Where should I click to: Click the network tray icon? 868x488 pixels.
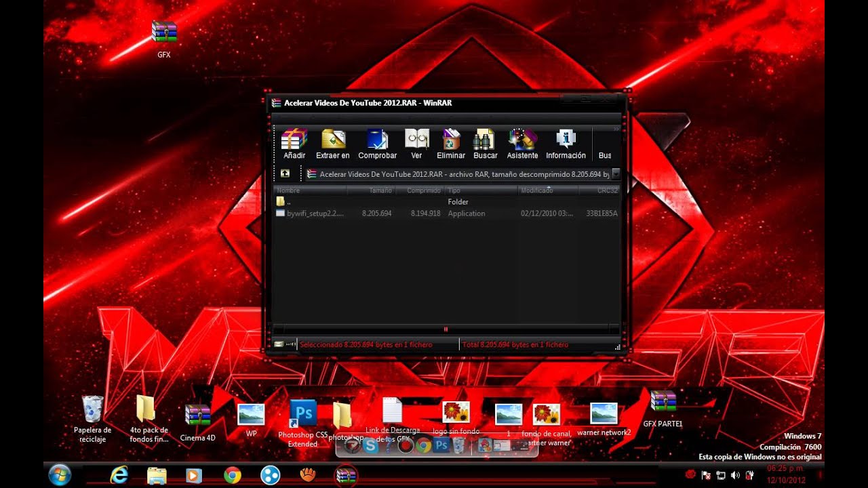point(720,475)
